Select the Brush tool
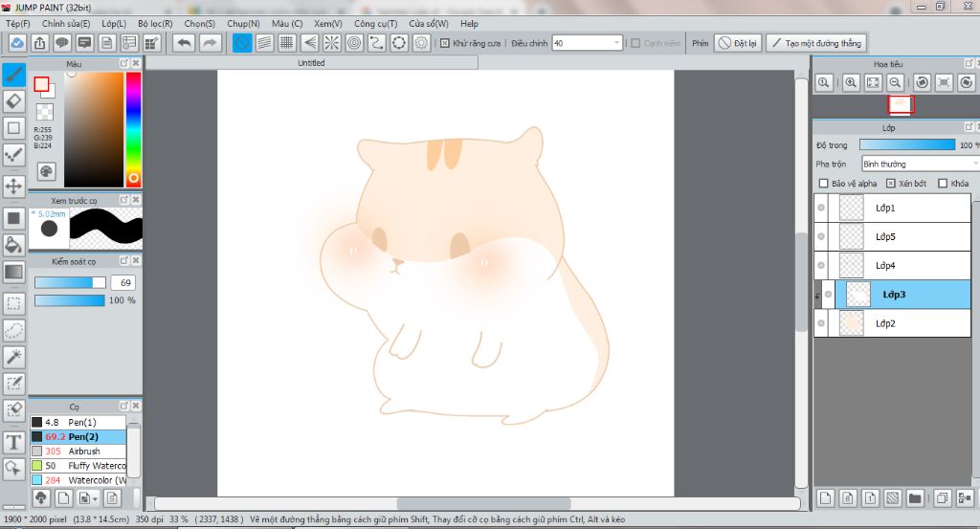Screen dimensions: 980x529 coord(13,75)
